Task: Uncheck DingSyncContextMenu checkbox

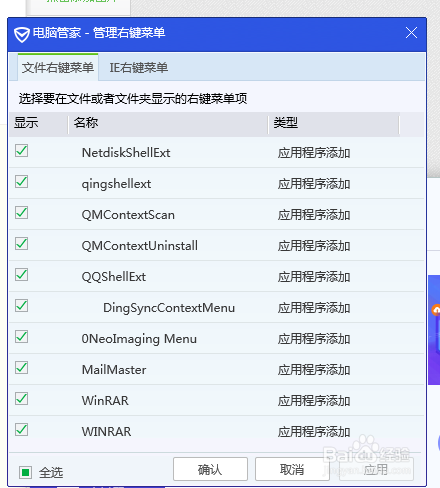Action: coord(21,306)
